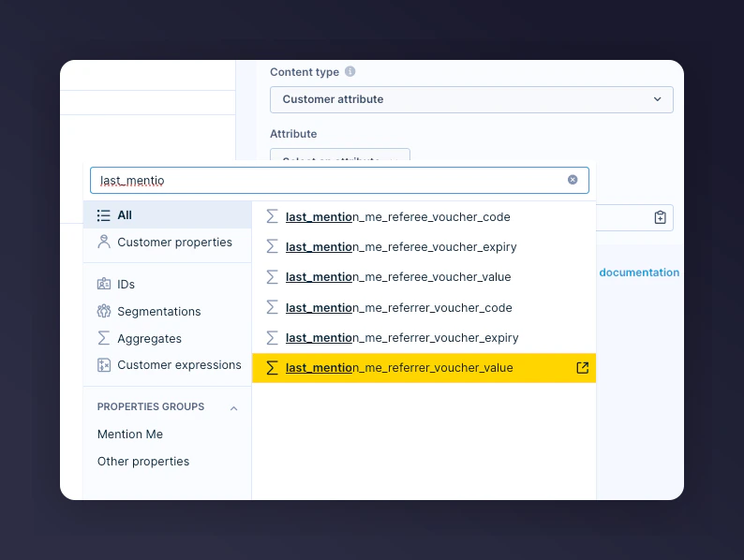Choose last_mention_me_referee_voucher_code

(424, 216)
